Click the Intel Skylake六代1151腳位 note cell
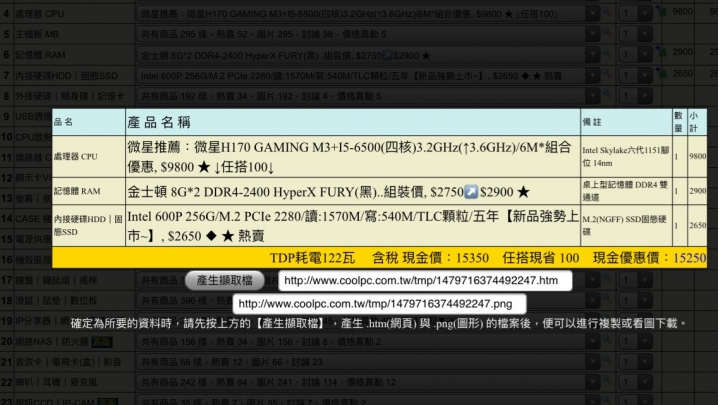 click(626, 157)
